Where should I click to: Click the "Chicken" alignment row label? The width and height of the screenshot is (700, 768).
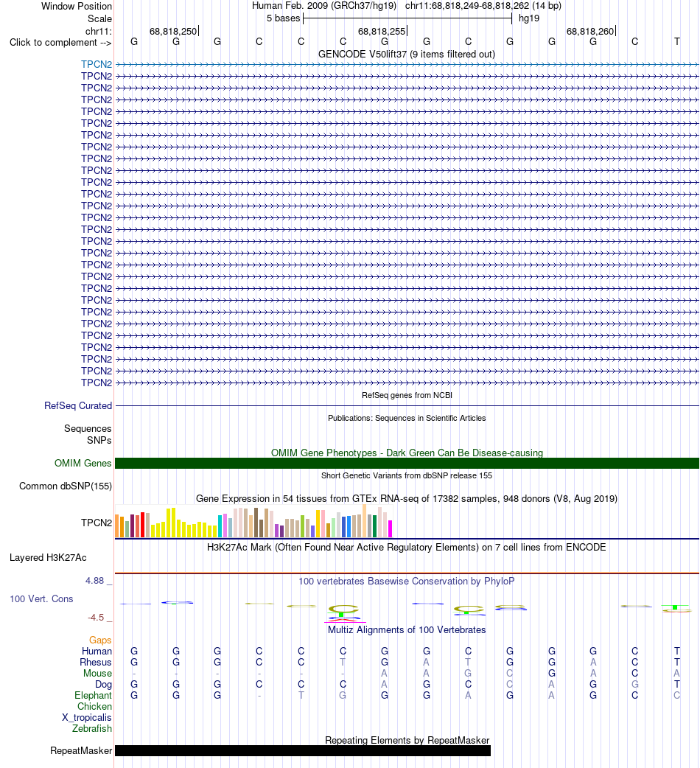[x=94, y=706]
